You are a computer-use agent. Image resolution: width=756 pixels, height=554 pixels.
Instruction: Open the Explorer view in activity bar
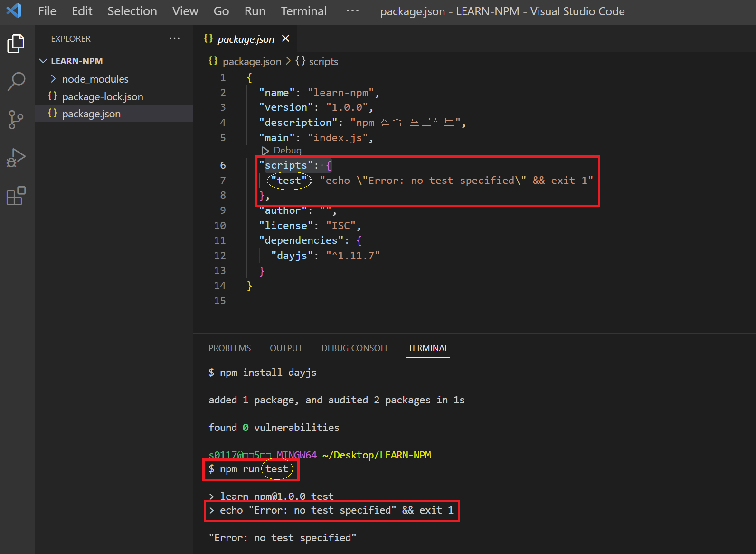16,44
